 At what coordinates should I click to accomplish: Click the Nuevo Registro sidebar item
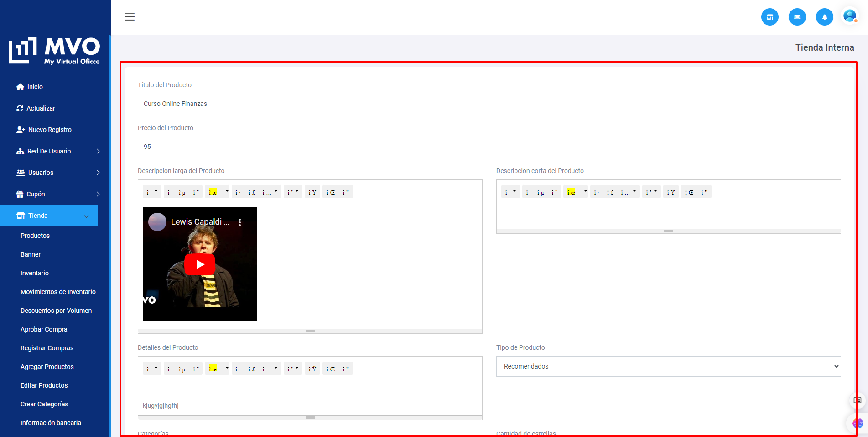tap(49, 130)
